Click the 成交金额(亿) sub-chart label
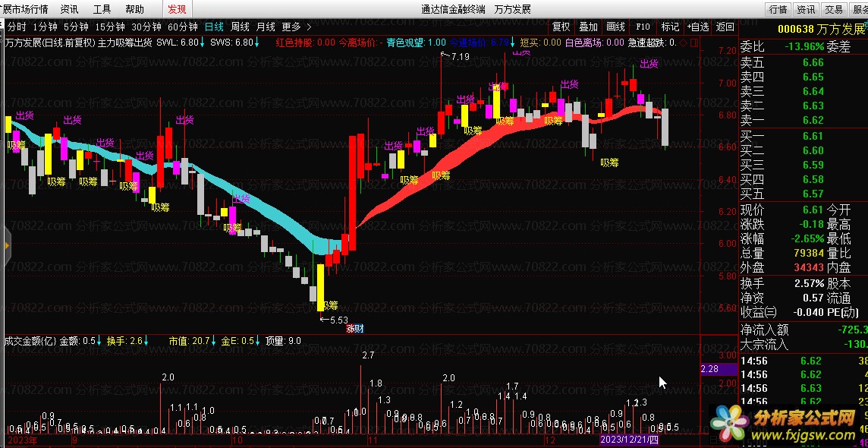Viewport: 868px width, 448px height. (30, 341)
